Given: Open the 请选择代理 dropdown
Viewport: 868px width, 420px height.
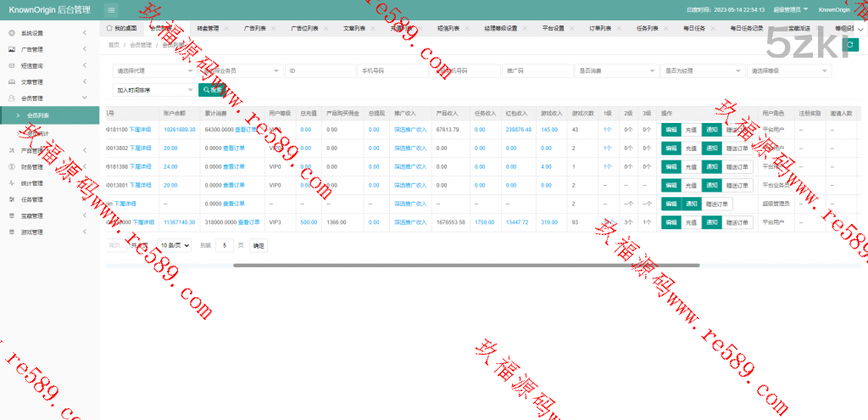Looking at the screenshot, I should 153,70.
